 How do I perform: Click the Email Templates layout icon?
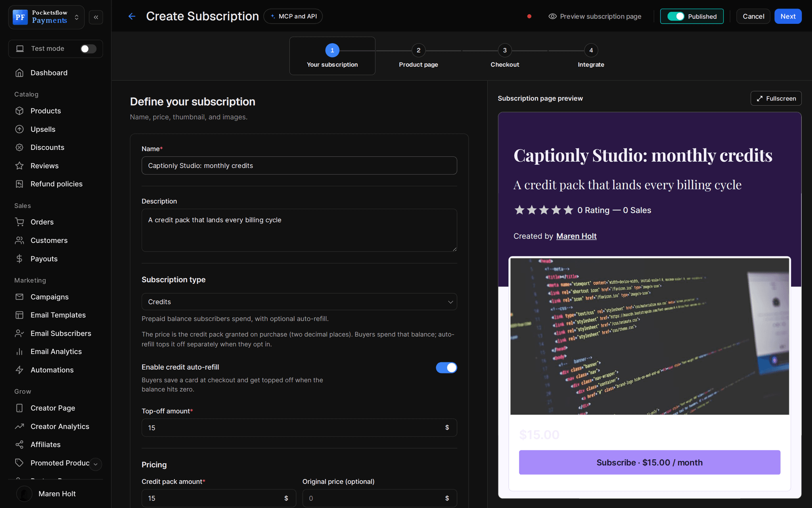point(19,315)
